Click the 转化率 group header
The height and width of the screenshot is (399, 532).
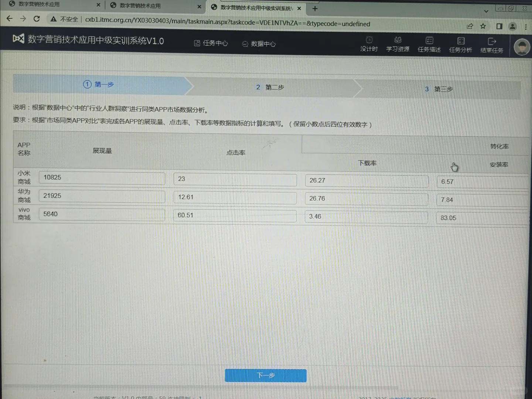pyautogui.click(x=499, y=146)
